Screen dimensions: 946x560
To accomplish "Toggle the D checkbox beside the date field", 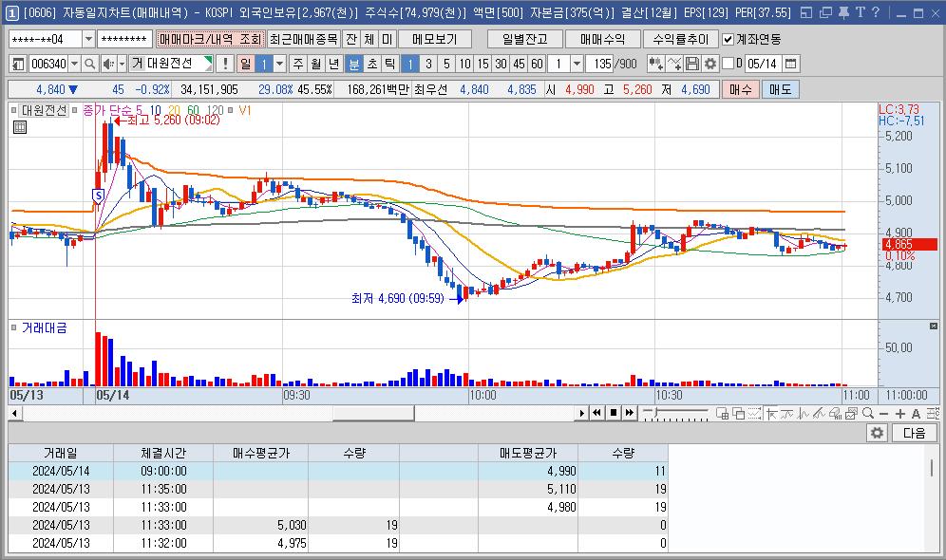I will click(728, 64).
